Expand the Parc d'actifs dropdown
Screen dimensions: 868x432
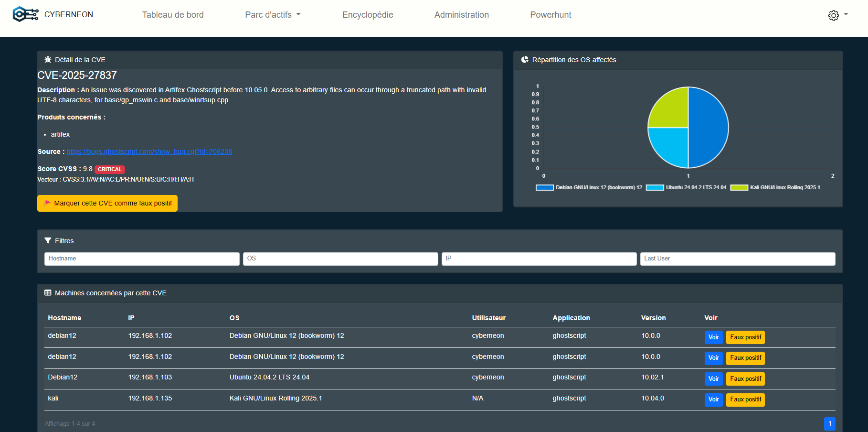273,15
